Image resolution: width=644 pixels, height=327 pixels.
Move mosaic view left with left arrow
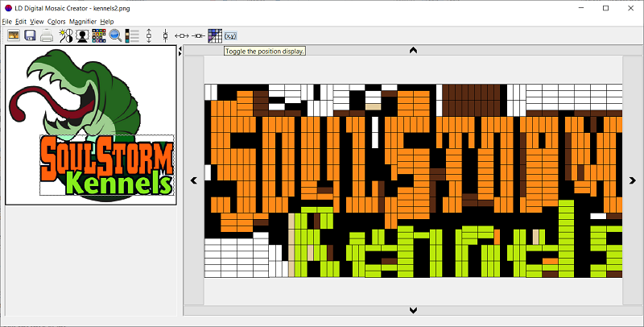tap(194, 180)
